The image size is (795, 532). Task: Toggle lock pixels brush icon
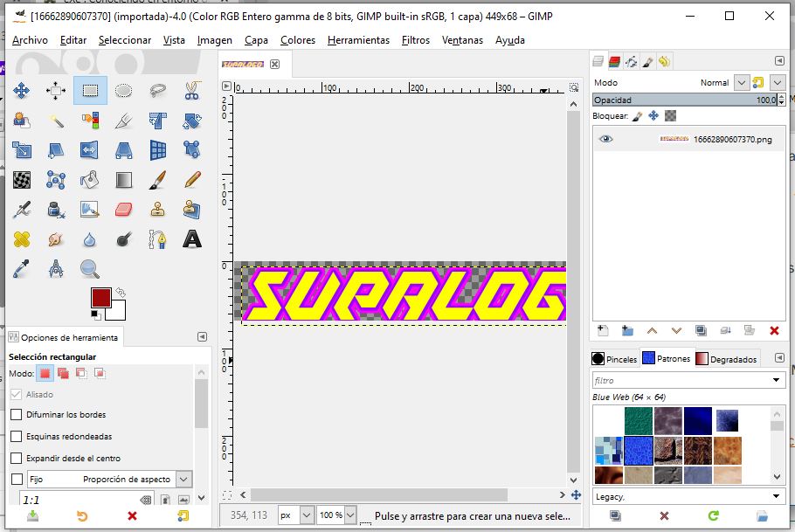638,116
